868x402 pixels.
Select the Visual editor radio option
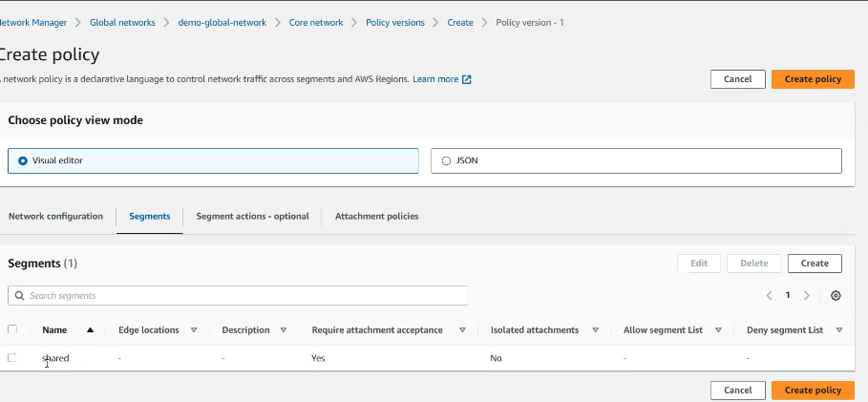pyautogui.click(x=22, y=160)
